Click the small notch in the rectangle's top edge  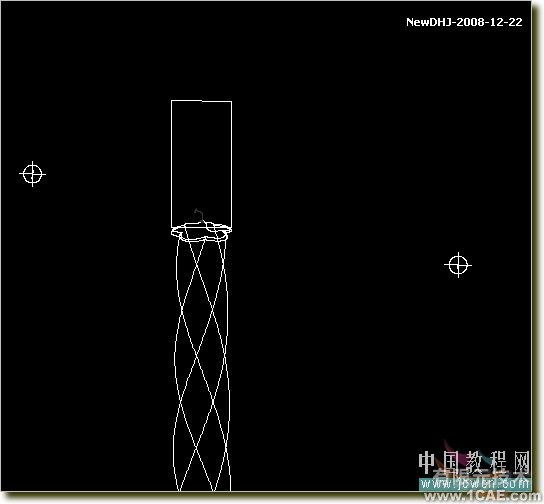(x=202, y=101)
